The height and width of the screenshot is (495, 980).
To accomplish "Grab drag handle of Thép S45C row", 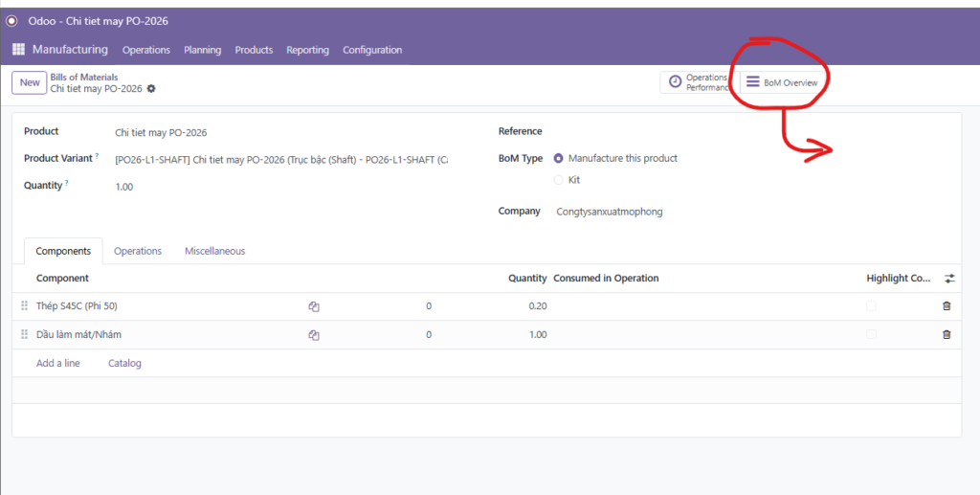I will coord(24,306).
